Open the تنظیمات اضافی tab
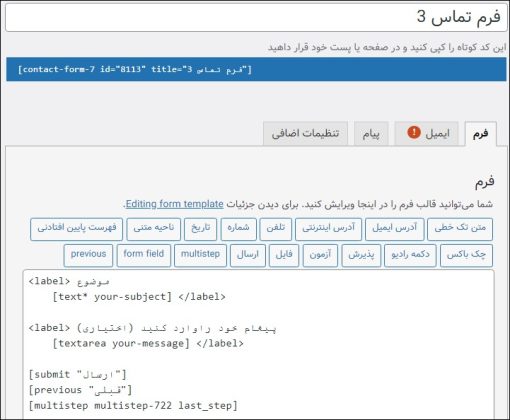The width and height of the screenshot is (510, 420). 305,134
